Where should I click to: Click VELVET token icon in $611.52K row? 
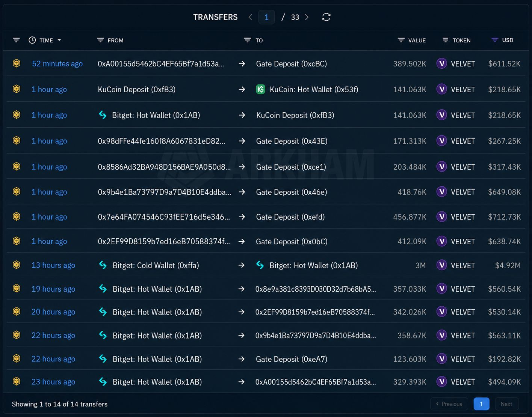(x=442, y=63)
